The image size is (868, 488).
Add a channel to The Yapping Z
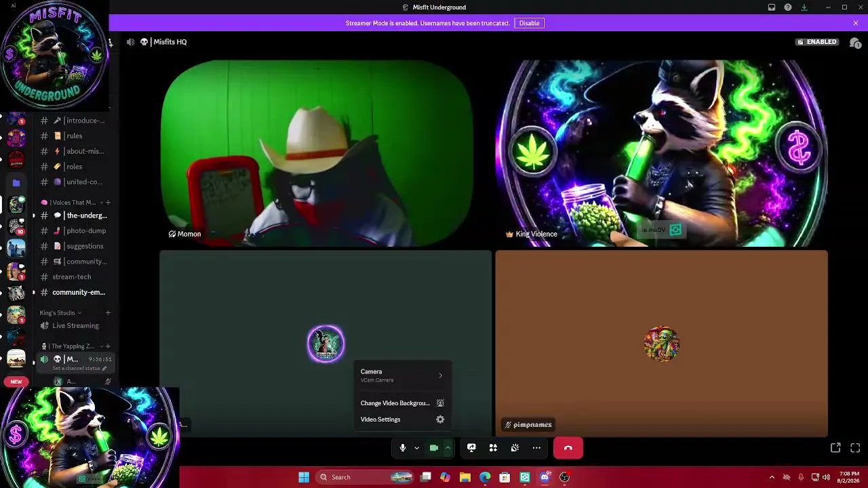point(108,346)
